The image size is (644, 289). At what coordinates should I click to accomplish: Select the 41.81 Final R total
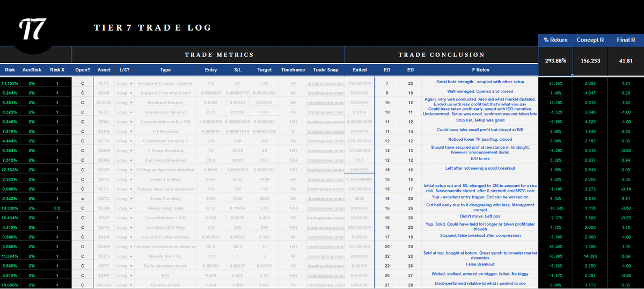[626, 61]
